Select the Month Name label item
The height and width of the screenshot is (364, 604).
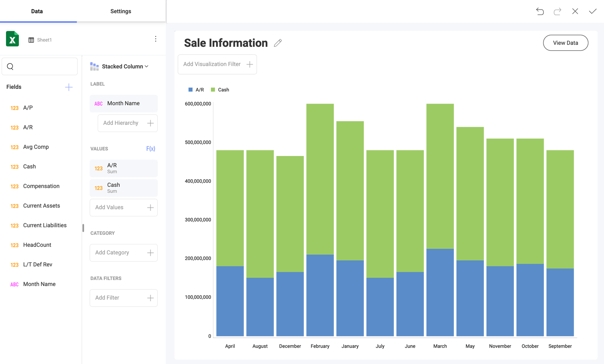pos(124,104)
